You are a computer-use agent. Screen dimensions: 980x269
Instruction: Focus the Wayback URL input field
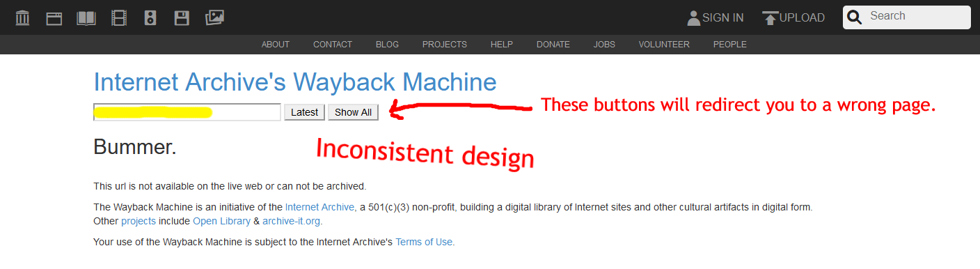pos(187,112)
